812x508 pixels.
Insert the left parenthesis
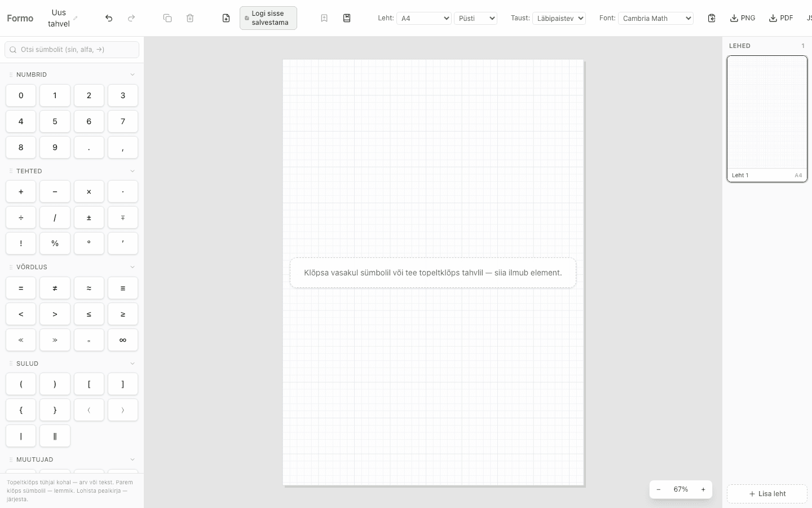[x=21, y=384]
